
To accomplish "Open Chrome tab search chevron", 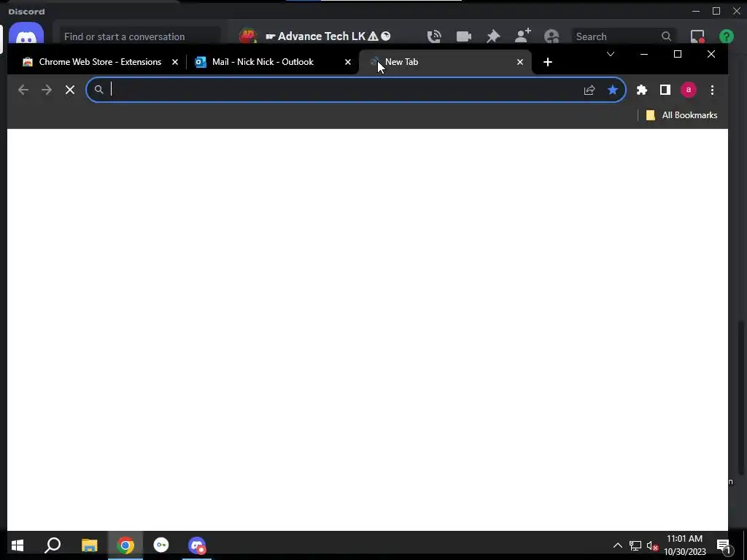I will tap(611, 54).
